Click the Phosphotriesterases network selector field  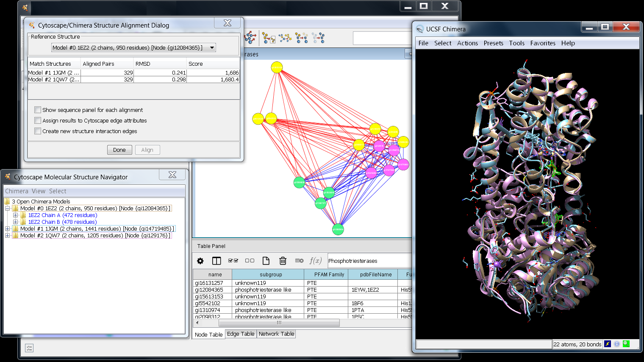point(369,261)
